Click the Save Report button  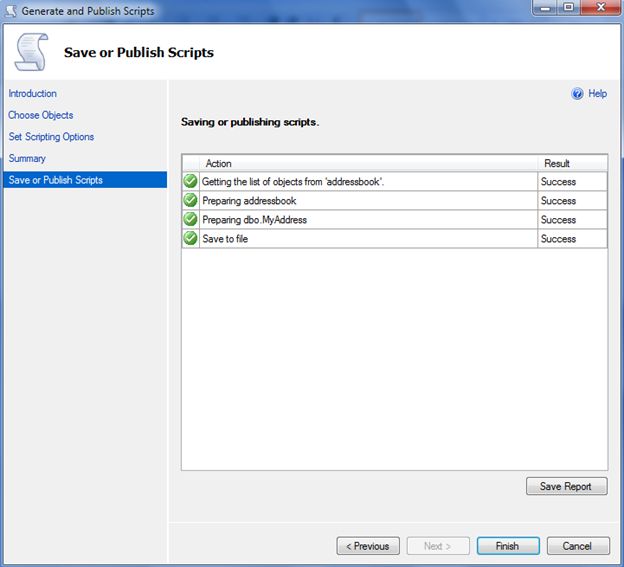[567, 486]
